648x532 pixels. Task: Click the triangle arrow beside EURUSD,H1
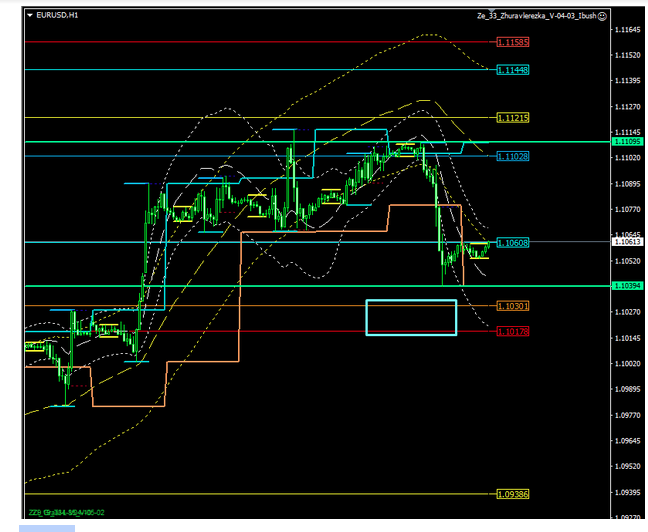coord(28,16)
